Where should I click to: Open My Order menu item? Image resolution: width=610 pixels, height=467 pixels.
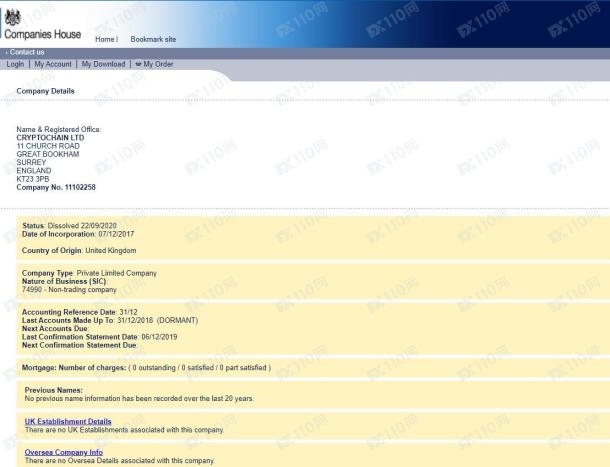pyautogui.click(x=158, y=64)
